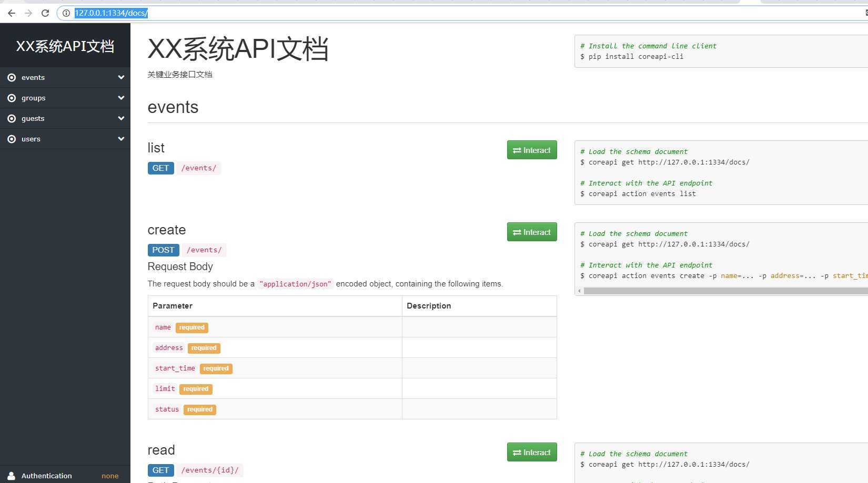Click the /events/ path under list
The width and height of the screenshot is (868, 483).
199,168
